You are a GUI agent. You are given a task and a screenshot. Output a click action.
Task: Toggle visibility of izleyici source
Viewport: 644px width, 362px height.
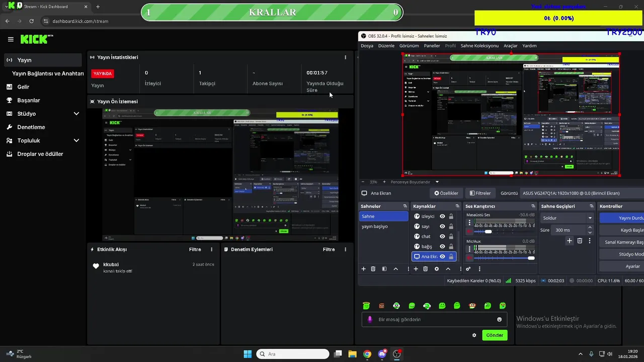[442, 216]
